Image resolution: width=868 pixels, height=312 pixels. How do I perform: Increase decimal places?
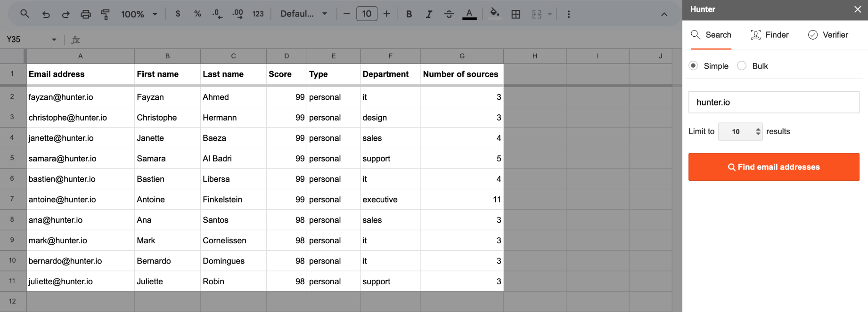click(237, 14)
